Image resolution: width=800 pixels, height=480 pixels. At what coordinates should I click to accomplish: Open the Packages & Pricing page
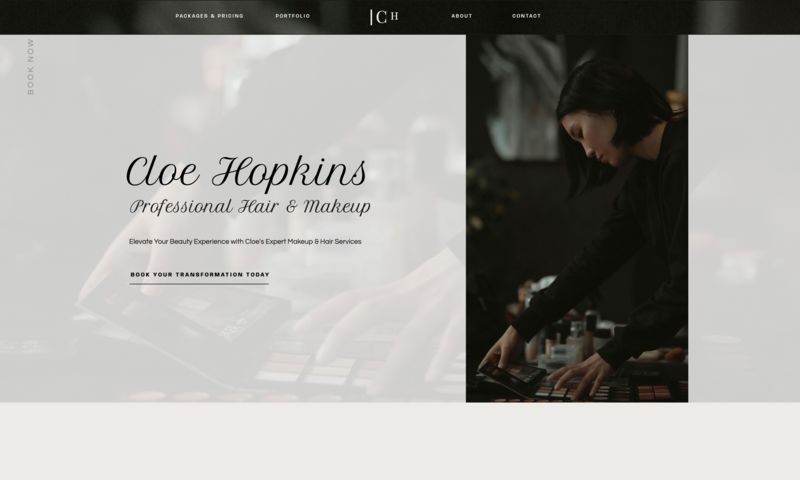click(x=209, y=16)
